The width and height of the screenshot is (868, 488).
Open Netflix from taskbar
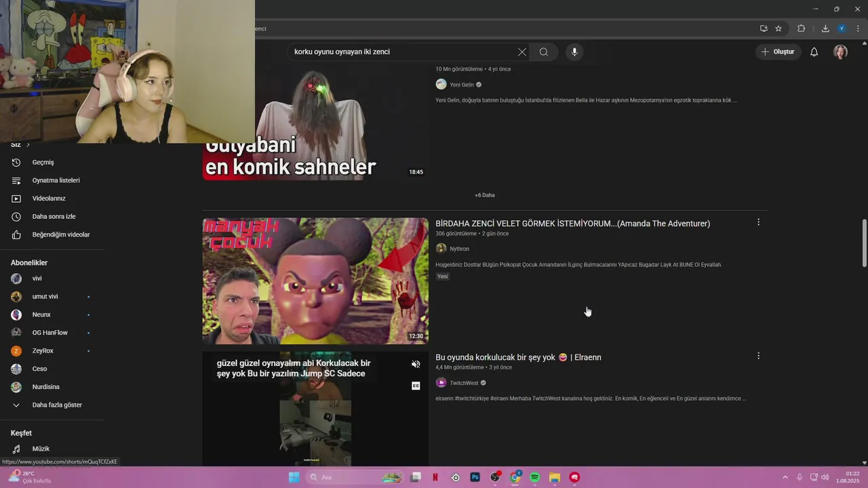pyautogui.click(x=435, y=477)
